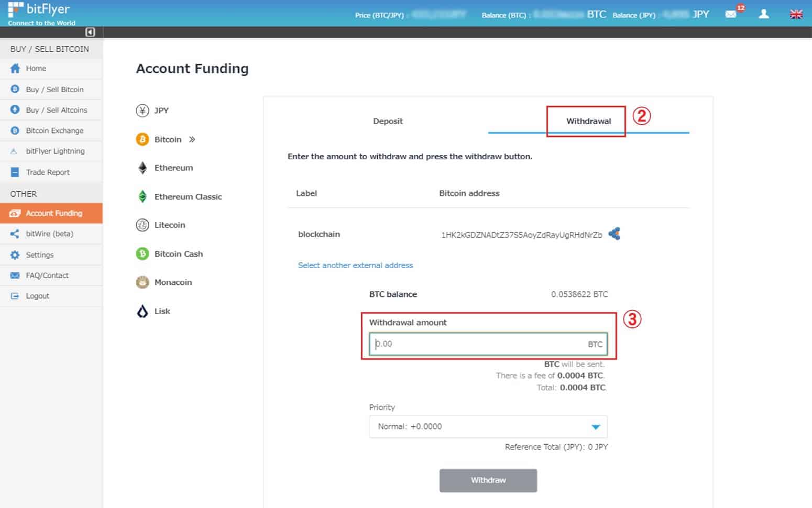The width and height of the screenshot is (812, 508).
Task: Click the Reference Total (JPY) text
Action: click(556, 447)
